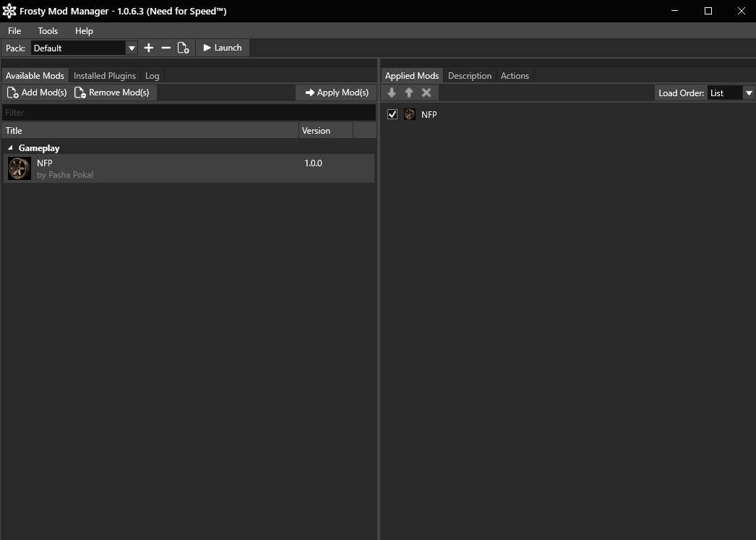This screenshot has width=756, height=540.
Task: Open the Log tab
Action: (x=152, y=76)
